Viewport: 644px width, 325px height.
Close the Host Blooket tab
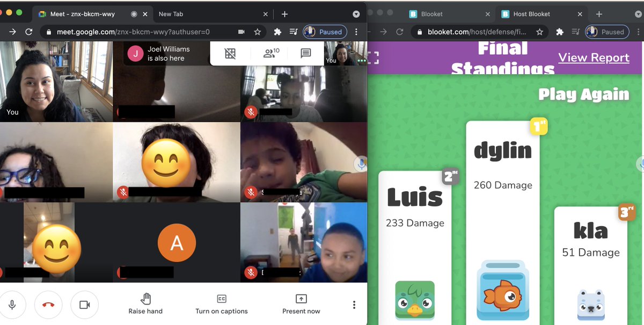click(579, 14)
